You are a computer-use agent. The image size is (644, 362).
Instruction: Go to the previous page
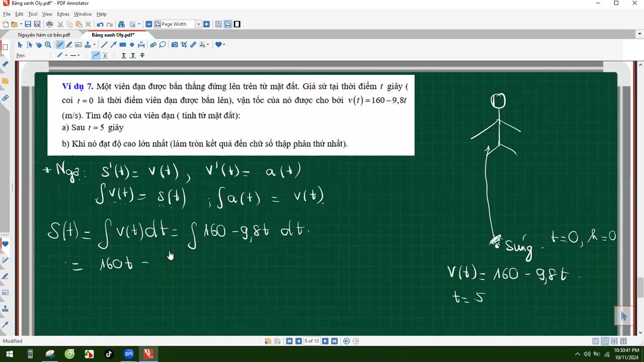(x=298, y=341)
